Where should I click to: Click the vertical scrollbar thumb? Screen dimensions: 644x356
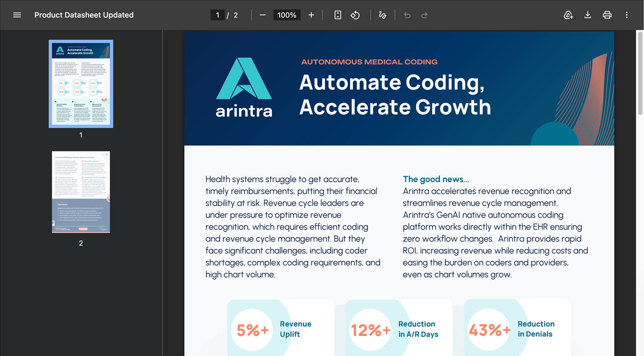(x=640, y=73)
